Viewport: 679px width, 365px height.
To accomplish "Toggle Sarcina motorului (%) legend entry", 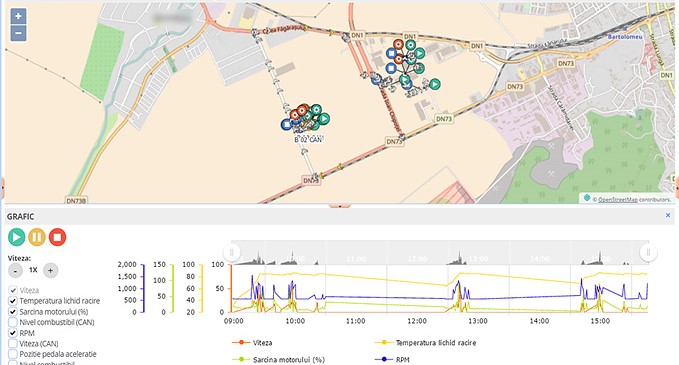I will coord(278,359).
